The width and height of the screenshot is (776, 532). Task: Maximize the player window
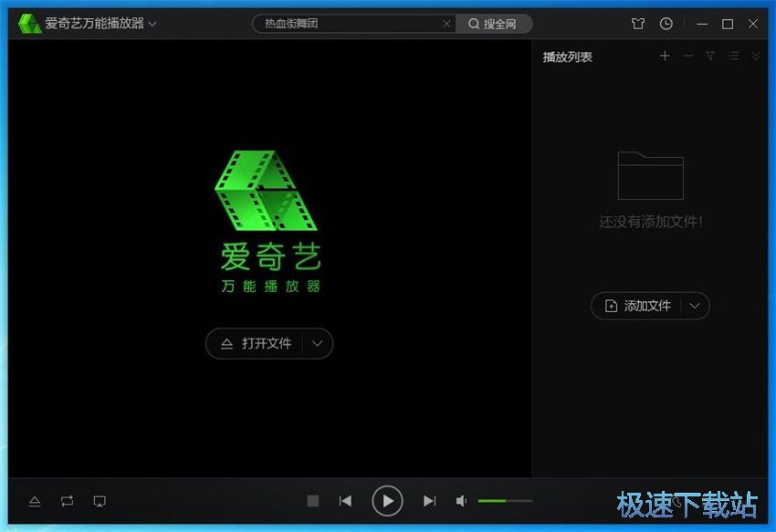(728, 24)
